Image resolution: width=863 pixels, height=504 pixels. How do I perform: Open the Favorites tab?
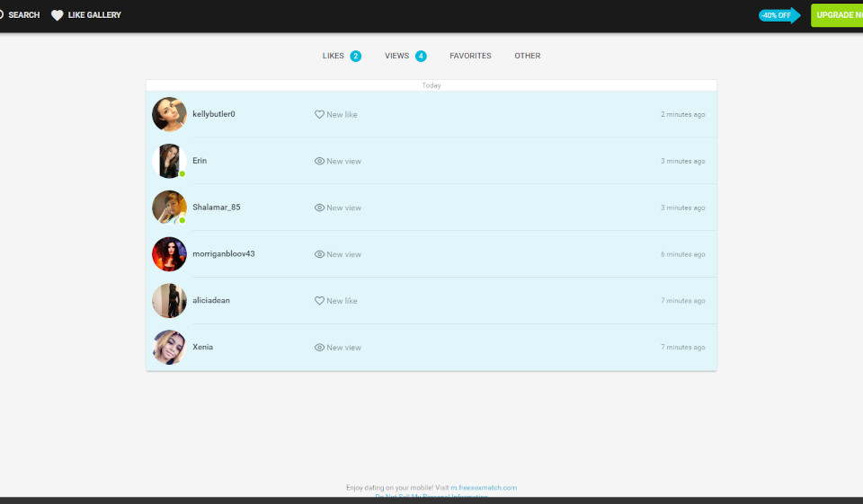pos(470,56)
